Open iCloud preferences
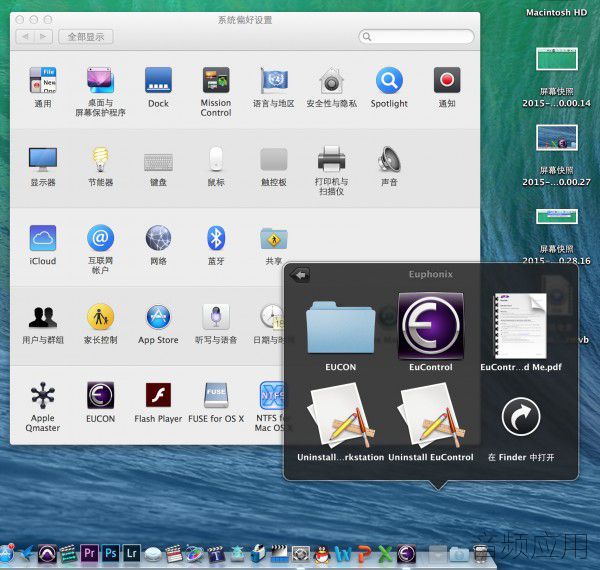600x570 pixels. (x=43, y=238)
